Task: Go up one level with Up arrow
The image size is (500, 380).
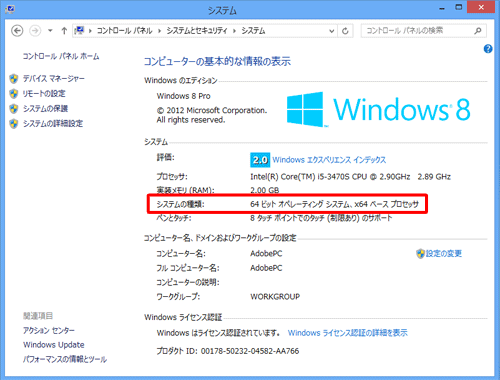Action: click(64, 31)
